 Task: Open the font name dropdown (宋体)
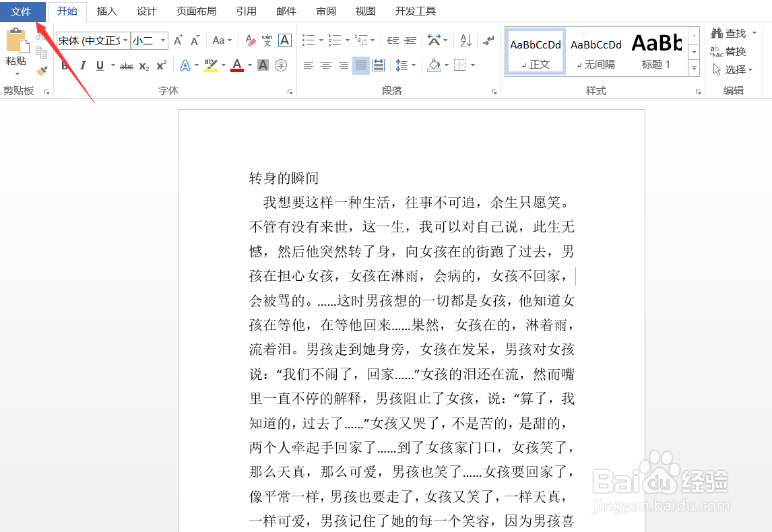[125, 40]
